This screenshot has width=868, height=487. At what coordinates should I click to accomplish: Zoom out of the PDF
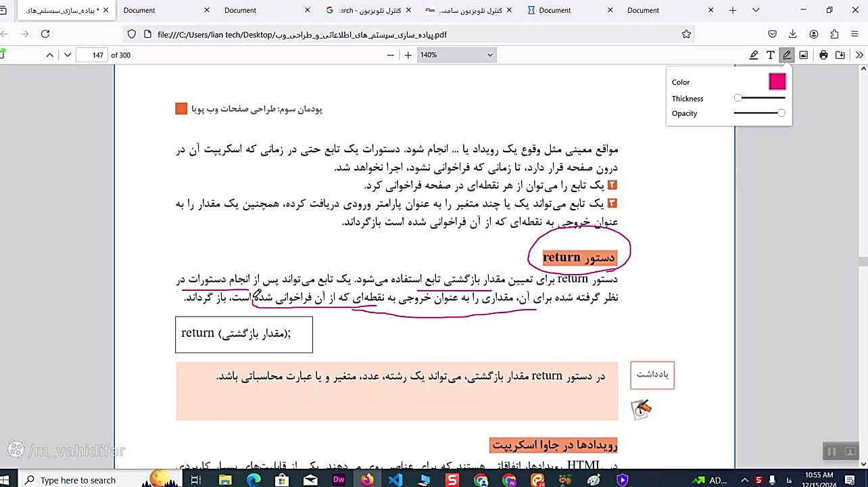point(390,55)
